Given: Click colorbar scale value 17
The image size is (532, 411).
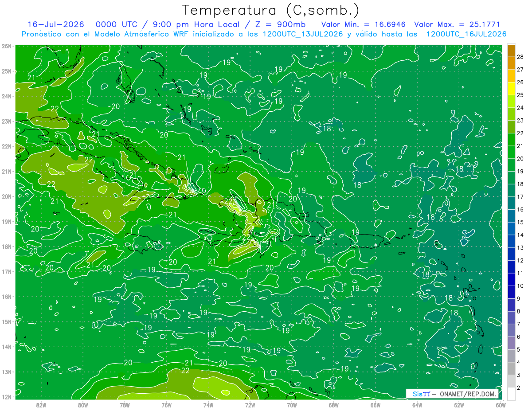Looking at the screenshot, I should [520, 197].
